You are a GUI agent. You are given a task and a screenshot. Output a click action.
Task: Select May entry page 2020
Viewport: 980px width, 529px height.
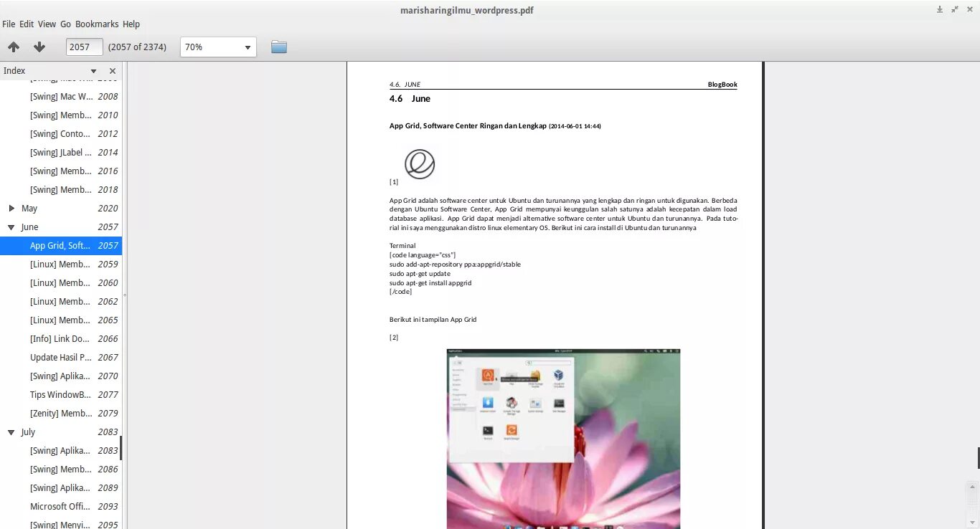[x=61, y=209]
